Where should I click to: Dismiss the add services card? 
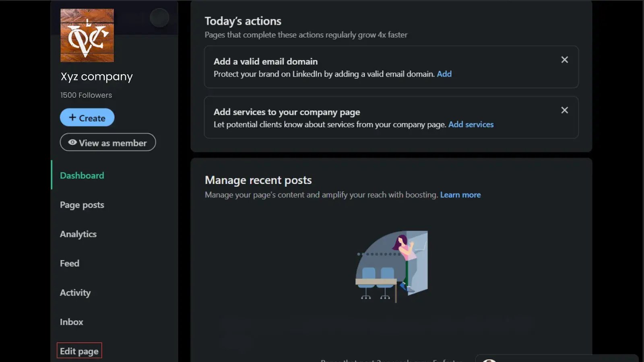click(x=564, y=110)
